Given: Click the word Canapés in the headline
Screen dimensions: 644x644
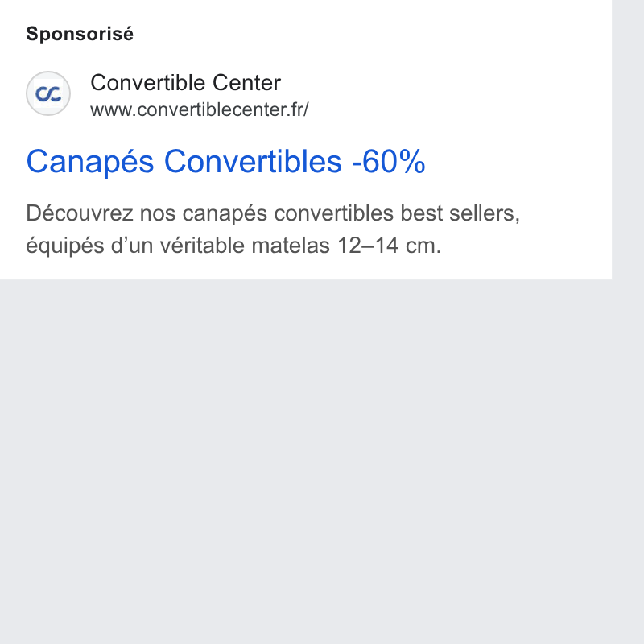Looking at the screenshot, I should click(90, 163).
